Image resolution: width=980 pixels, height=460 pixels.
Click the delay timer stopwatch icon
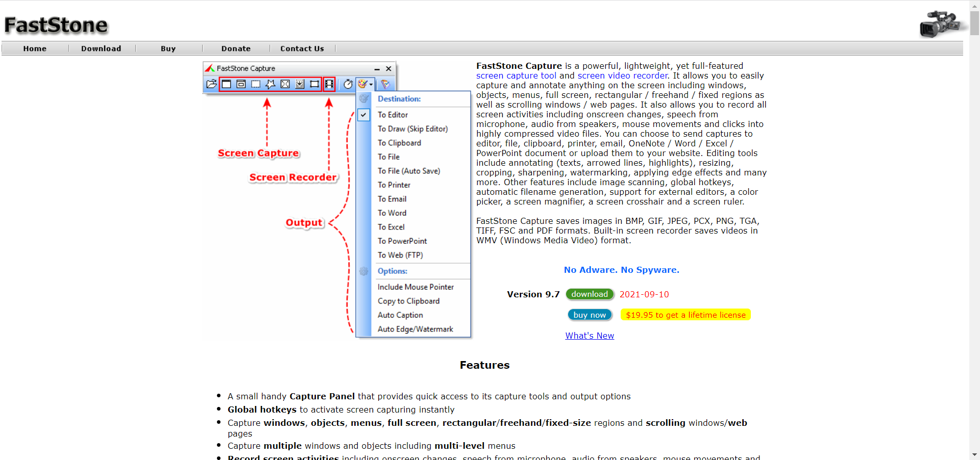[348, 84]
